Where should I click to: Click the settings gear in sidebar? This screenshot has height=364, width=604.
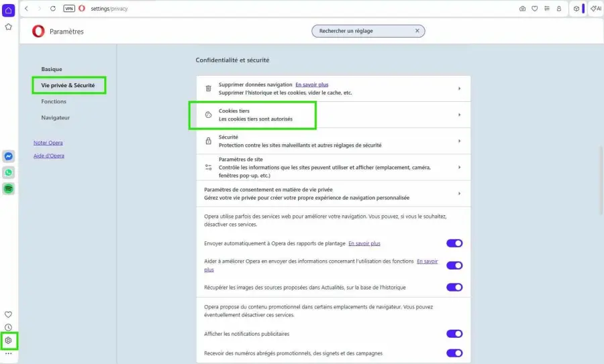click(x=9, y=341)
